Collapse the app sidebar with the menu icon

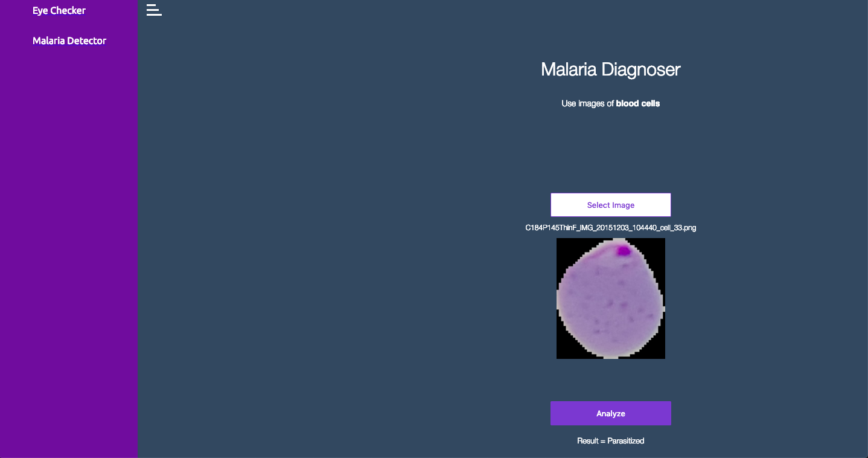[154, 10]
